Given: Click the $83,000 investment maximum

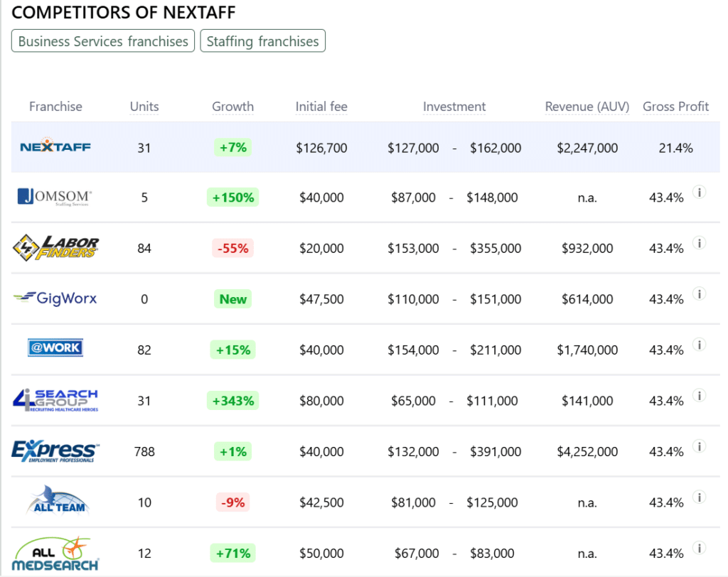Looking at the screenshot, I should pyautogui.click(x=492, y=554).
